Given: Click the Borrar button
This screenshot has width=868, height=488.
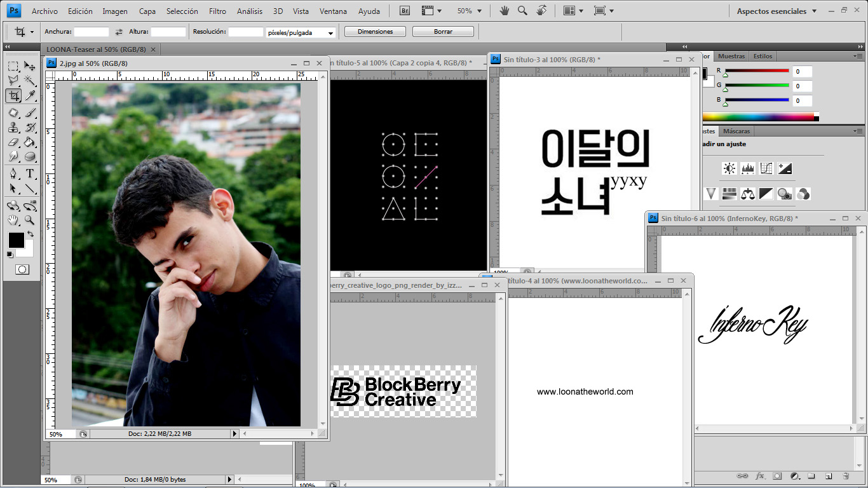Looking at the screenshot, I should 443,32.
